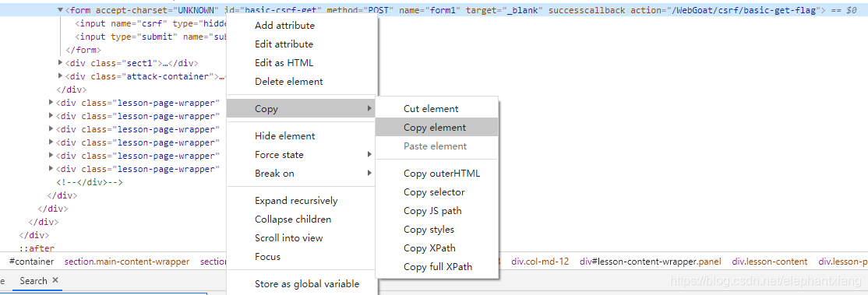Click the Focus menu entry
The image size is (868, 295).
302,257
